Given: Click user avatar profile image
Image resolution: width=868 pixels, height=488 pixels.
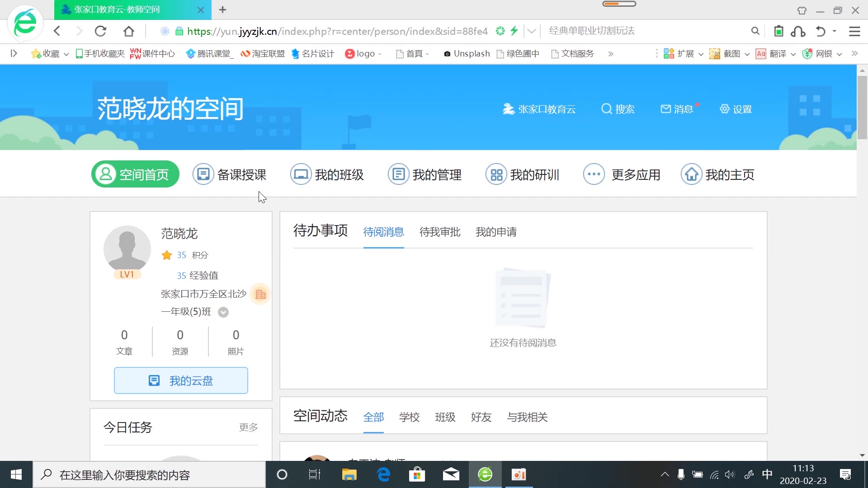Looking at the screenshot, I should point(127,249).
